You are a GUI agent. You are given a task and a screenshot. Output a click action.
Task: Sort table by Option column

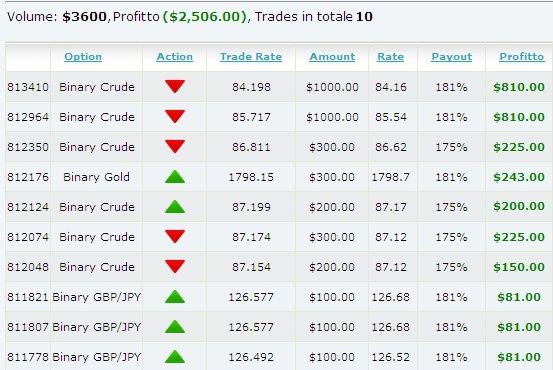[x=83, y=57]
